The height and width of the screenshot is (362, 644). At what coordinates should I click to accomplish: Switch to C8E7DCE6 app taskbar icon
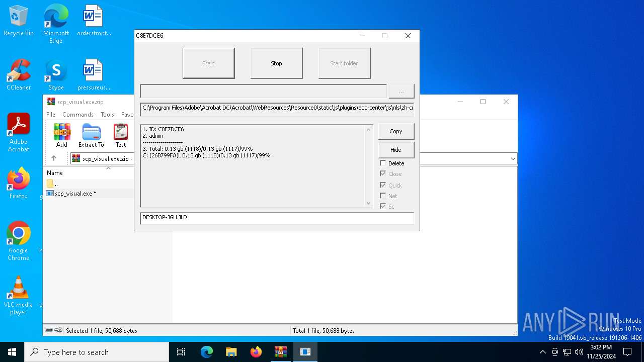click(305, 352)
